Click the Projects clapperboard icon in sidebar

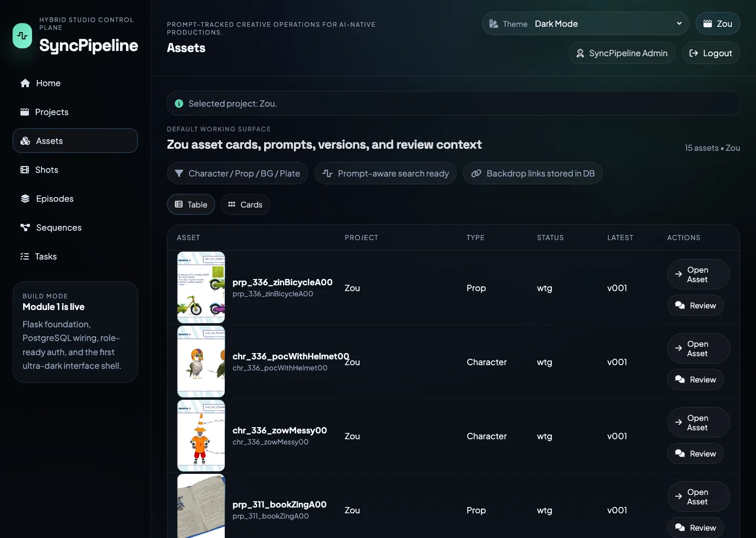pos(24,112)
